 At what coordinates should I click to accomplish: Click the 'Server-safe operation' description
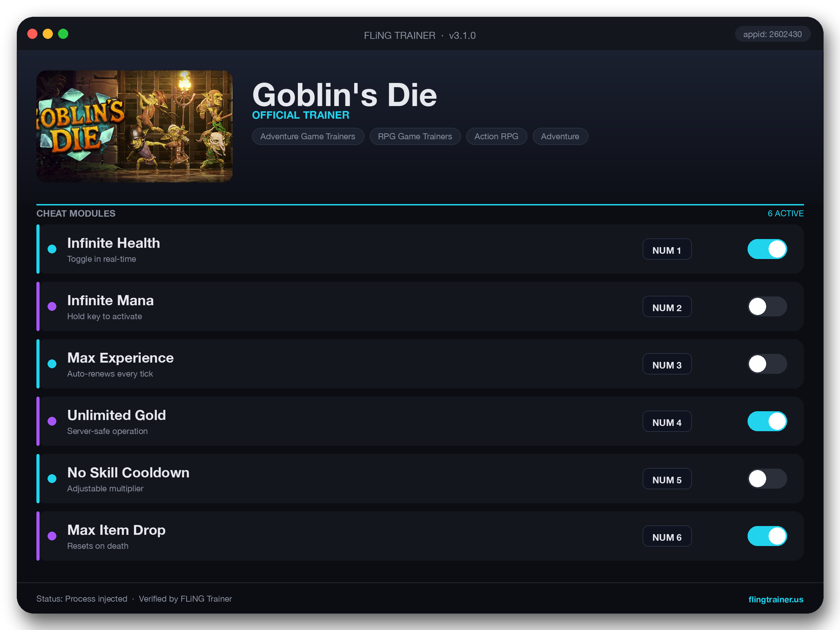coord(107,431)
